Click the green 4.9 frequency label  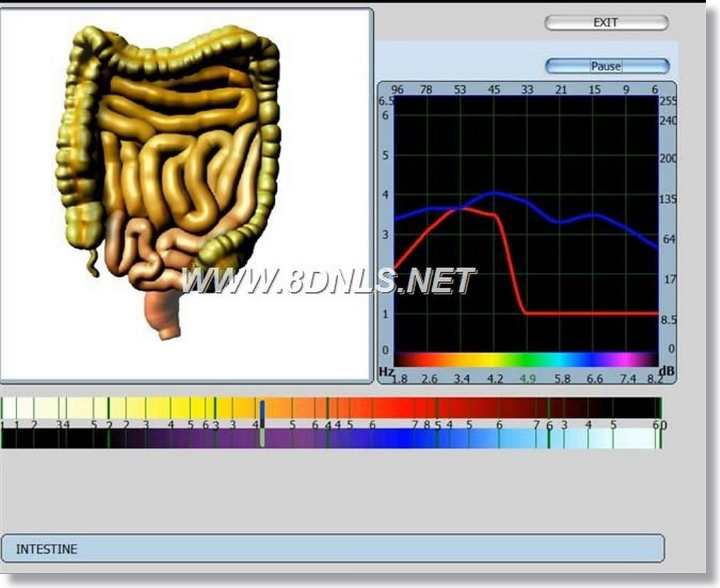pos(527,379)
